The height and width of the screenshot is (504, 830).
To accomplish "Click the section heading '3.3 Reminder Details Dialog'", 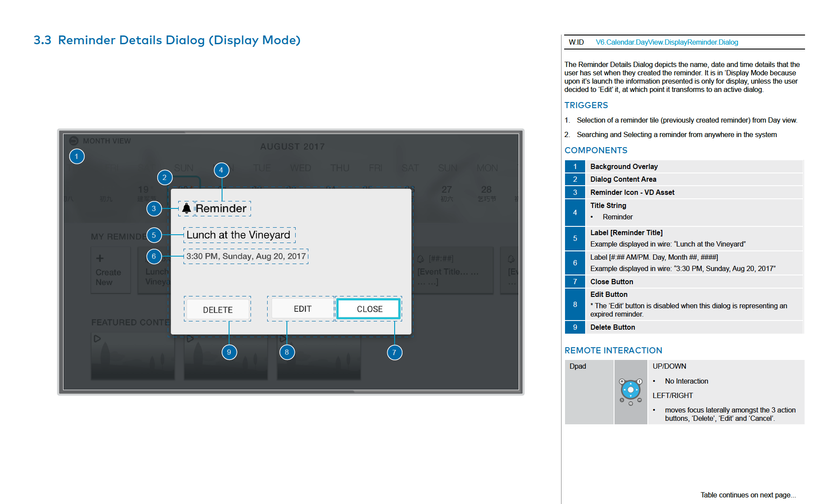I will click(x=167, y=40).
